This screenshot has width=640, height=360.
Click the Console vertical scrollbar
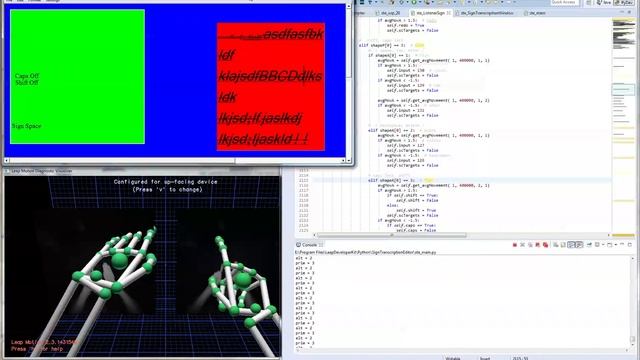pos(633,302)
